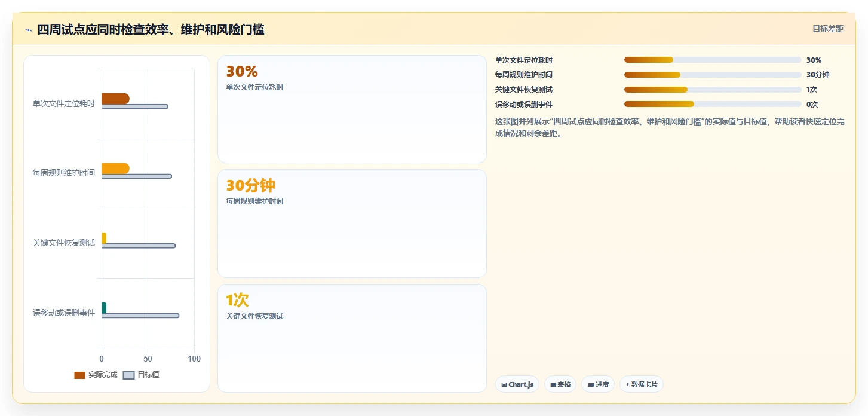Image resolution: width=868 pixels, height=416 pixels.
Task: Click the green 误移动或误删事件 actual bar in chart
Action: pos(104,308)
